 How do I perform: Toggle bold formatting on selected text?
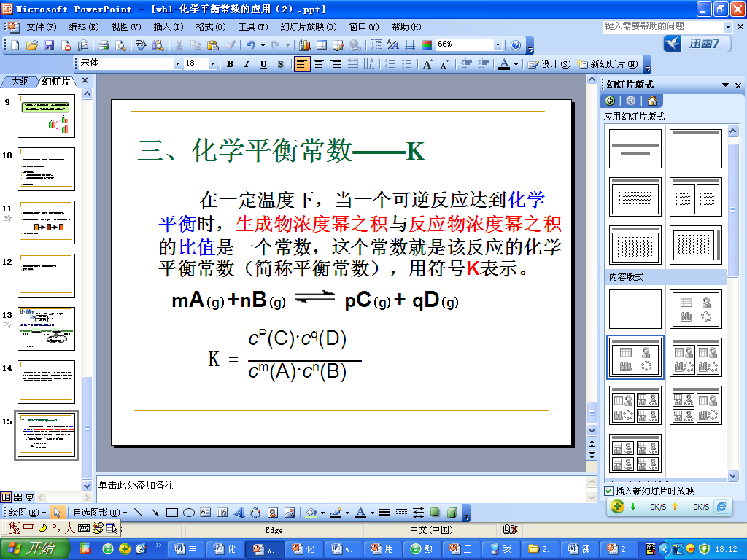[x=229, y=63]
